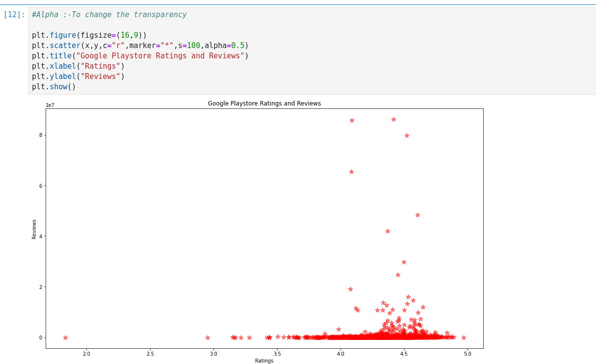The height and width of the screenshot is (364, 596).
Task: Click the rightmost star point near rating 5.0
Action: [464, 338]
